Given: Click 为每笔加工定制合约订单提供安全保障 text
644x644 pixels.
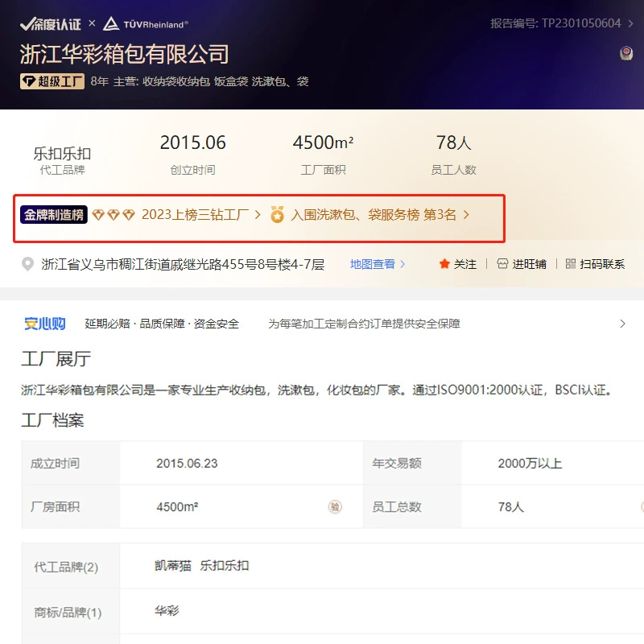Looking at the screenshot, I should click(x=364, y=324).
